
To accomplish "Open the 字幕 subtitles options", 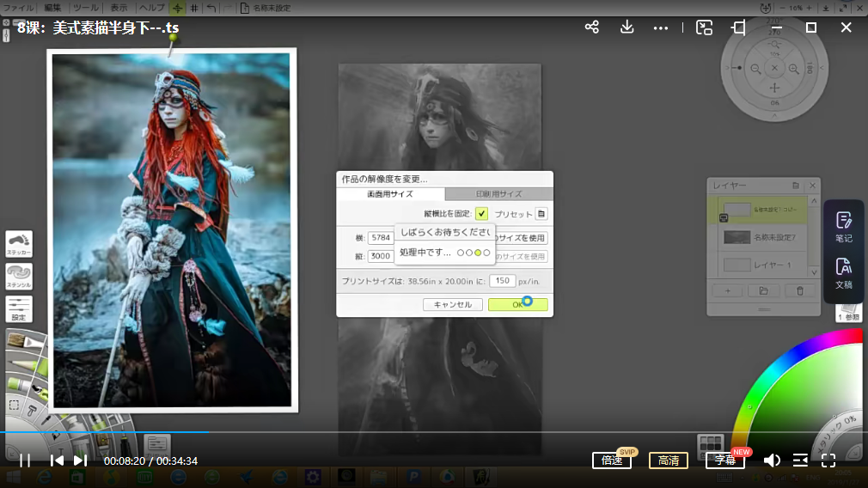I will coord(724,461).
